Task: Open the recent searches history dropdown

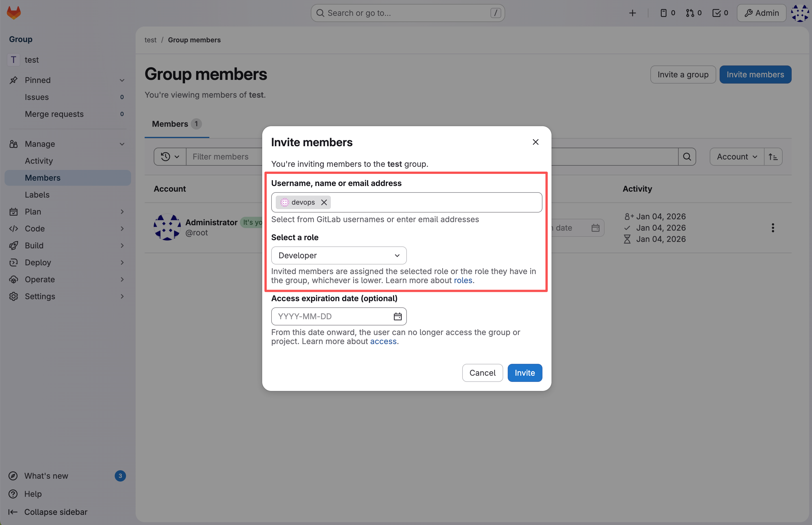Action: pyautogui.click(x=170, y=156)
